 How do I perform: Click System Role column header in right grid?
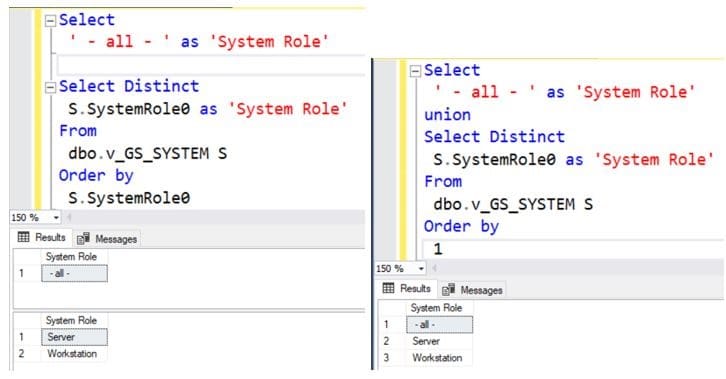coord(439,308)
